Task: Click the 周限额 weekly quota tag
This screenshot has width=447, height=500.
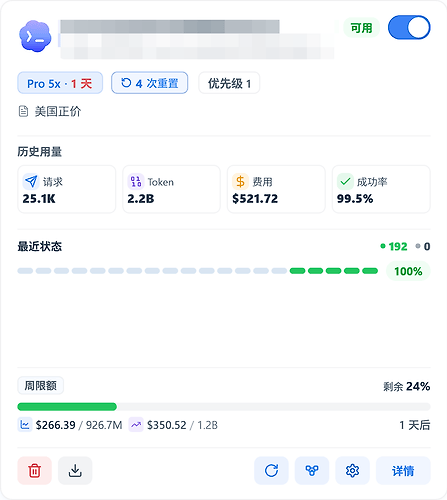Action: pos(40,386)
